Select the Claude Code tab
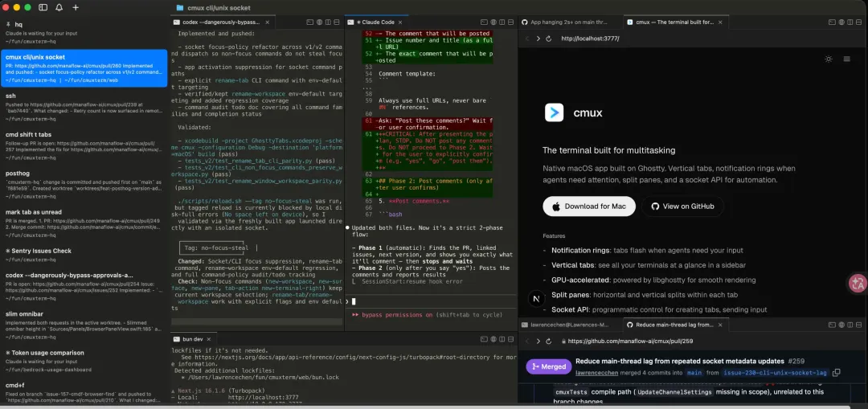The width and height of the screenshot is (868, 409). pyautogui.click(x=376, y=22)
